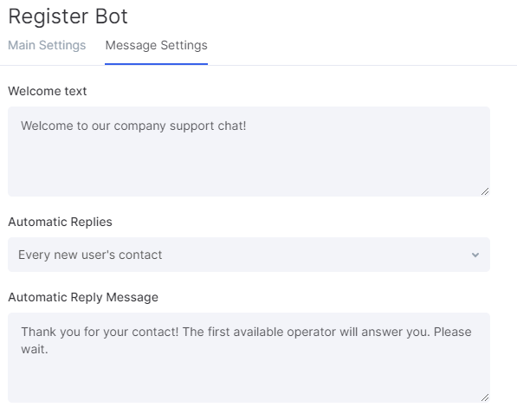Focus the Welcome text input area
This screenshot has width=517, height=420.
pyautogui.click(x=249, y=152)
